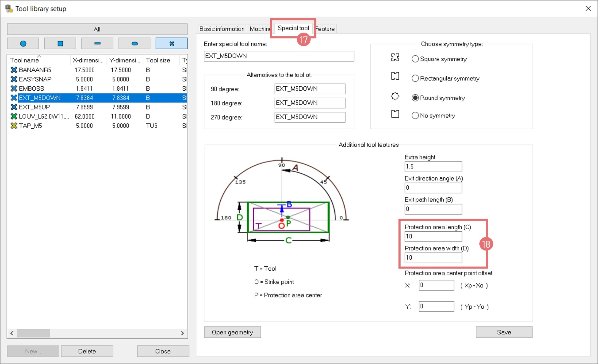The height and width of the screenshot is (364, 598).
Task: Open the Basic information tab
Action: pos(222,29)
